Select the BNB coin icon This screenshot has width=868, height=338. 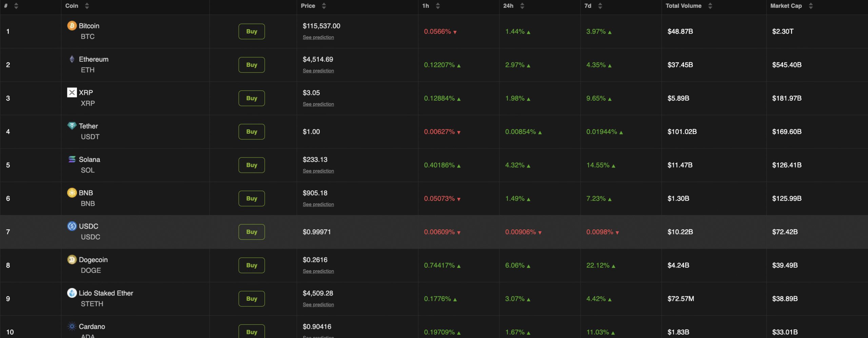click(x=72, y=193)
